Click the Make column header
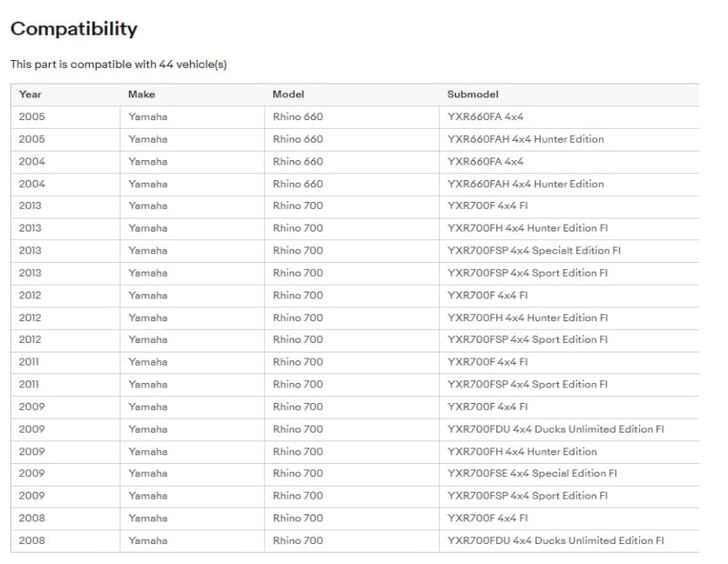 tap(142, 94)
